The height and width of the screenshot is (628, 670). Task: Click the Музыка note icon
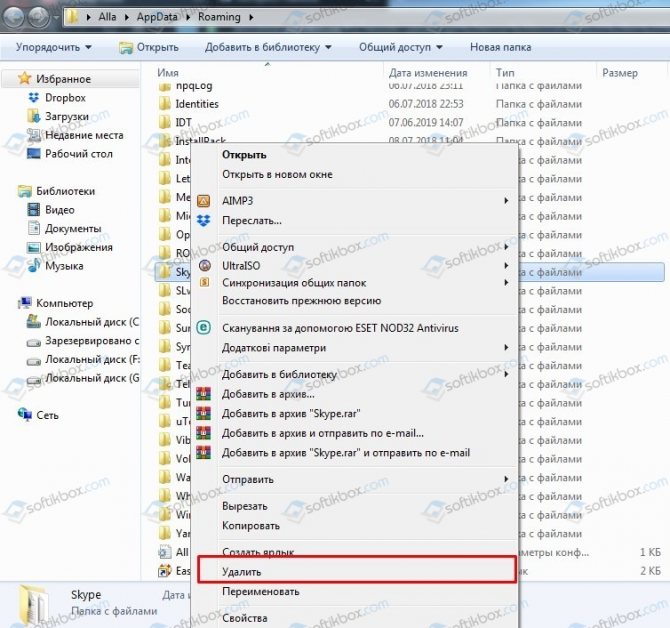(x=33, y=265)
